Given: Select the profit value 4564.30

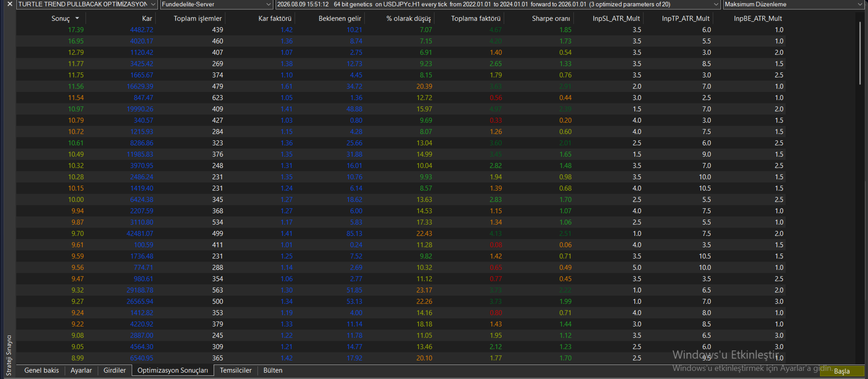Looking at the screenshot, I should point(142,347).
